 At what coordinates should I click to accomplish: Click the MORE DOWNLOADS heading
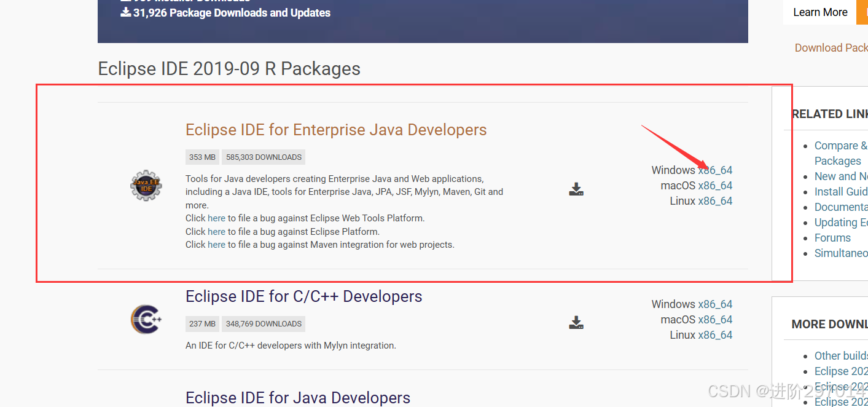[x=829, y=325]
